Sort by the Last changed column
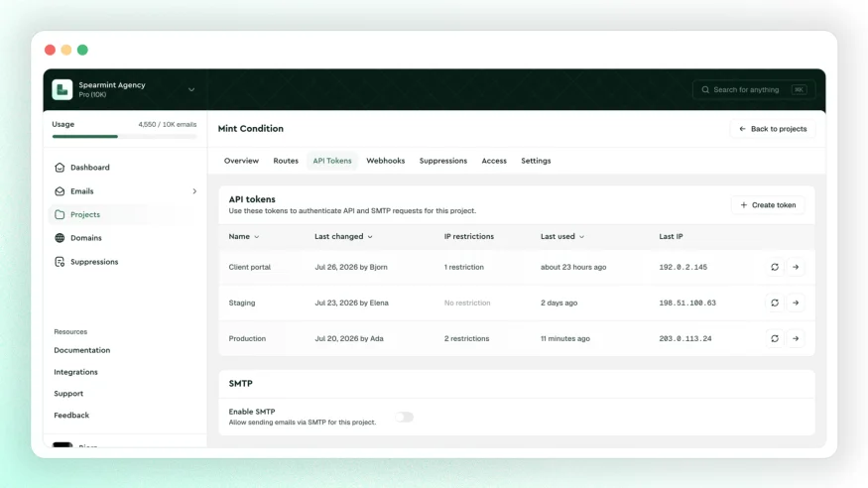 pyautogui.click(x=343, y=237)
